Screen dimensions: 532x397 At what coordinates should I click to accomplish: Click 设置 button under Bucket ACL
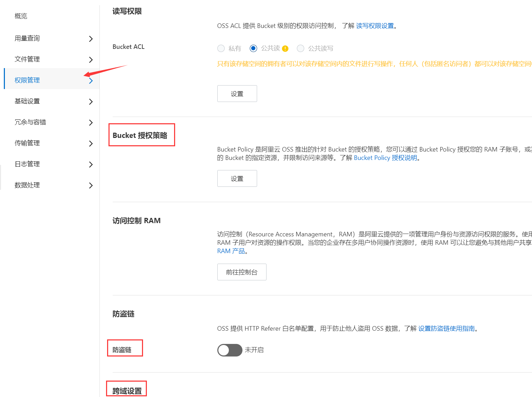point(237,94)
